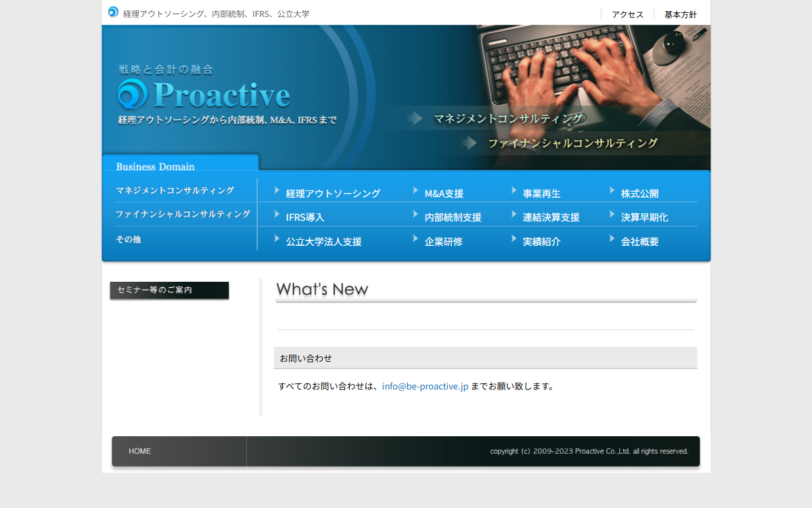Click the Business Domain tab
812x508 pixels.
coord(181,163)
